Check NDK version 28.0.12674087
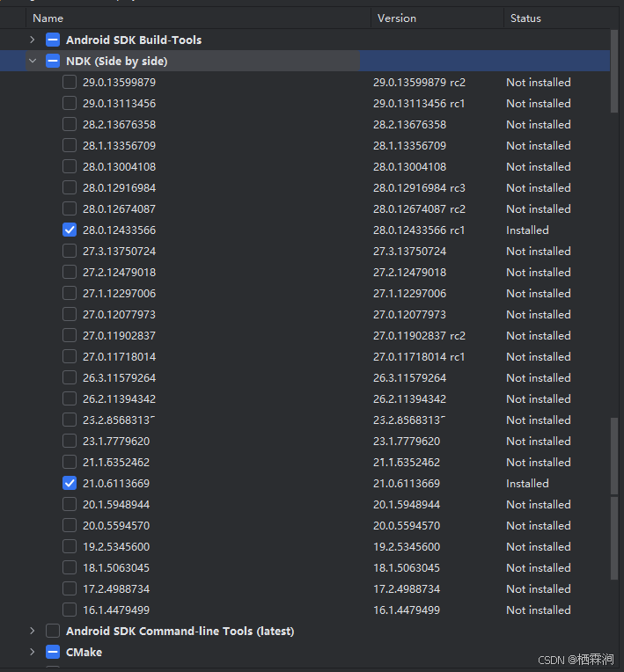Viewport: 624px width, 672px height. (70, 208)
